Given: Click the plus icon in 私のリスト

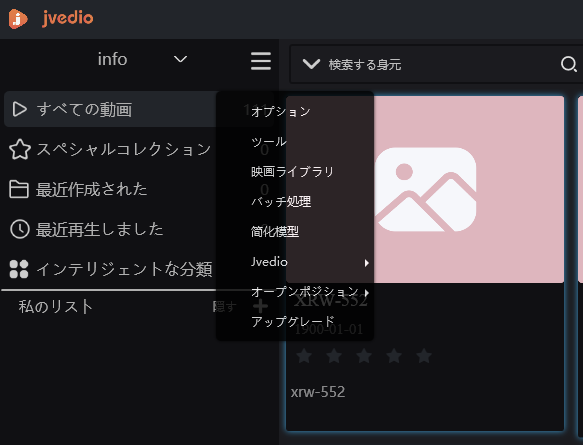Looking at the screenshot, I should pyautogui.click(x=260, y=306).
